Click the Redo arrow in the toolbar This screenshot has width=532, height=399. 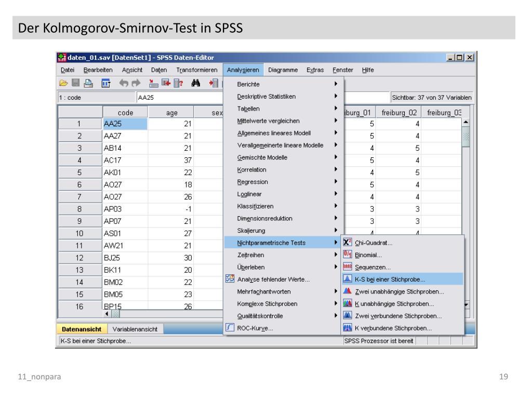(136, 83)
